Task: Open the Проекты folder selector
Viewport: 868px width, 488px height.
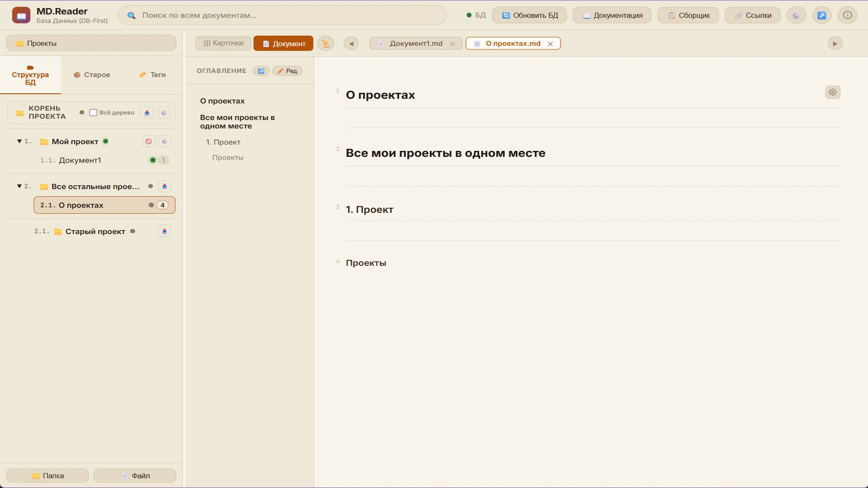Action: 91,43
